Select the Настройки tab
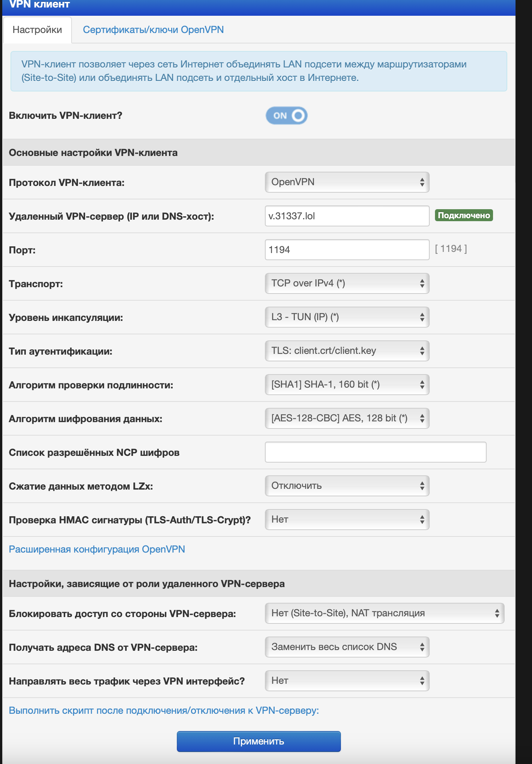Image resolution: width=532 pixels, height=764 pixels. click(x=37, y=30)
